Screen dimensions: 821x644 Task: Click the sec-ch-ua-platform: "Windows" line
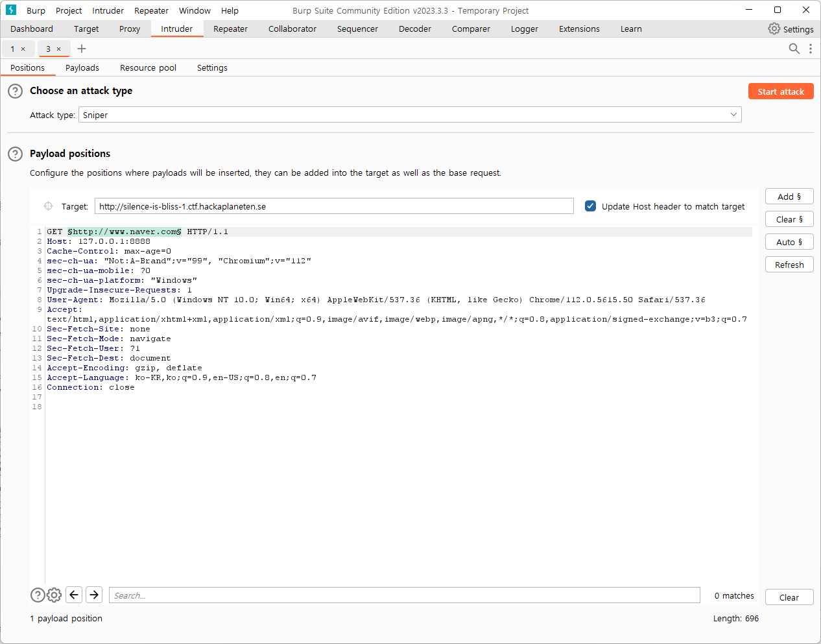(122, 280)
